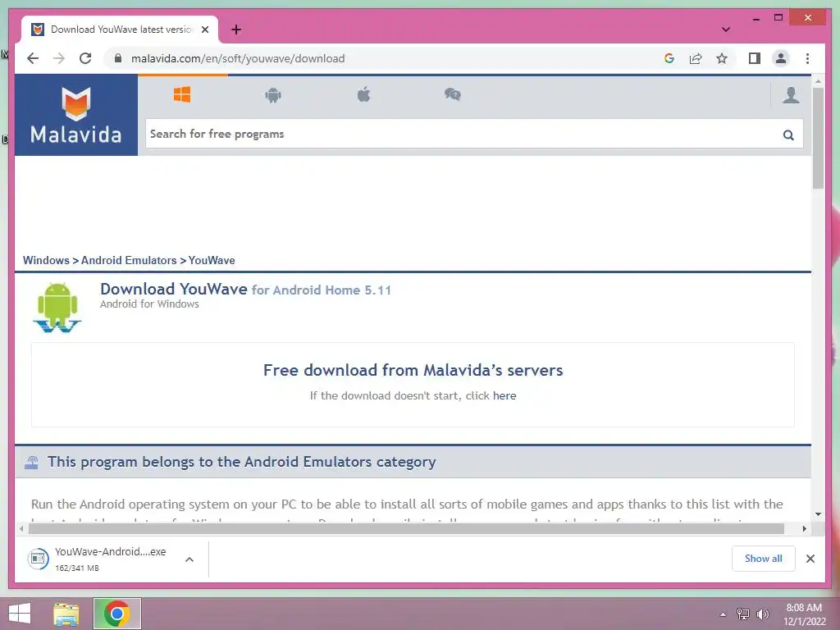Screen dimensions: 840x630
Task: Click the Google icon in address bar
Action: pyautogui.click(x=669, y=58)
